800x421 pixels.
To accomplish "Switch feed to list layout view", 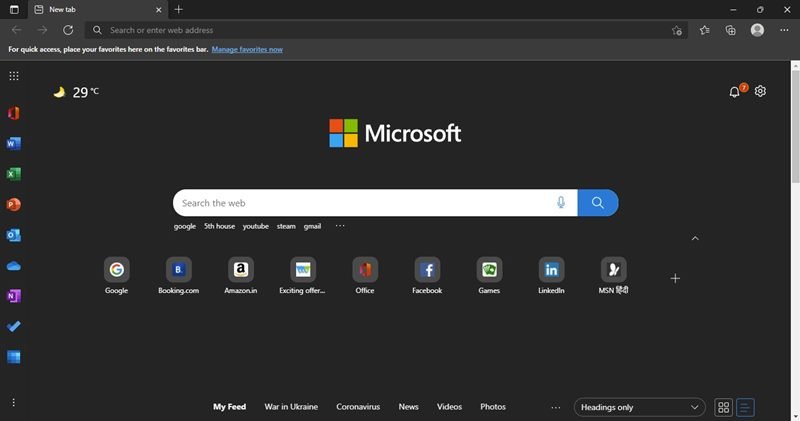I will pos(745,407).
